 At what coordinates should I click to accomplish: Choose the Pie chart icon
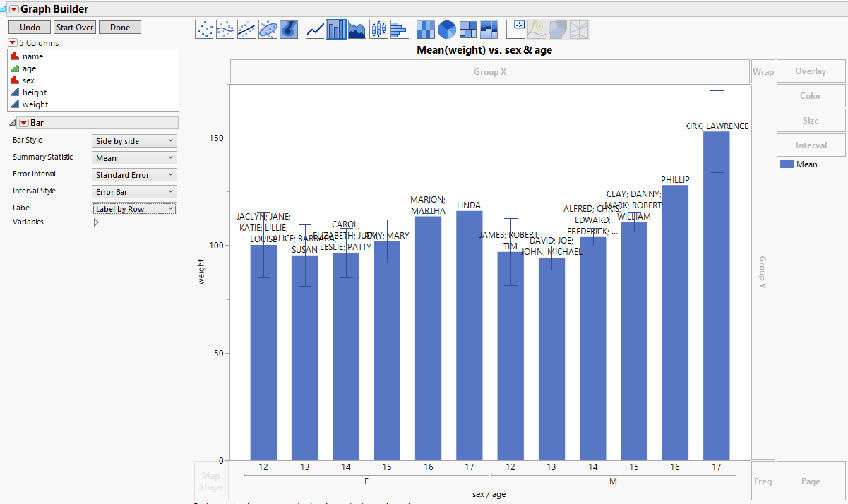pyautogui.click(x=447, y=30)
